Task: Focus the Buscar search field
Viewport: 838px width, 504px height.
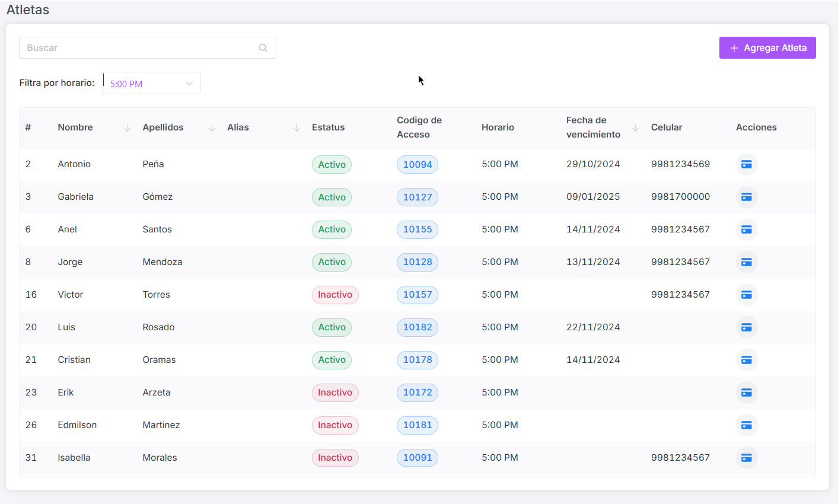Action: coord(139,48)
